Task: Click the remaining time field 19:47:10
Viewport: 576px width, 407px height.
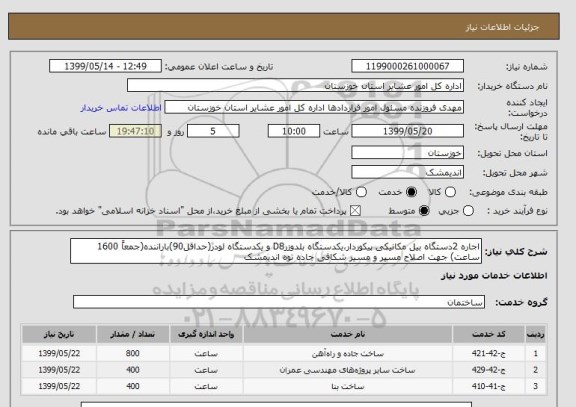Action: (x=136, y=131)
